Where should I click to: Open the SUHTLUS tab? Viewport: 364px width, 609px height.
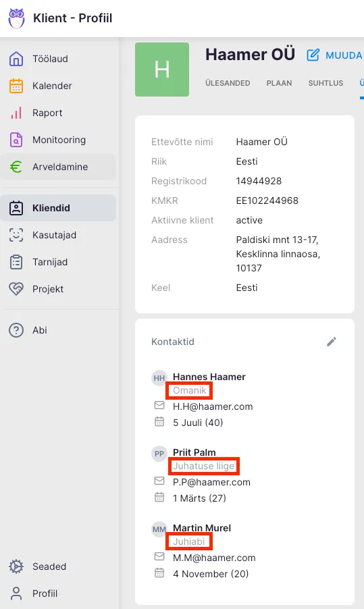pyautogui.click(x=326, y=83)
